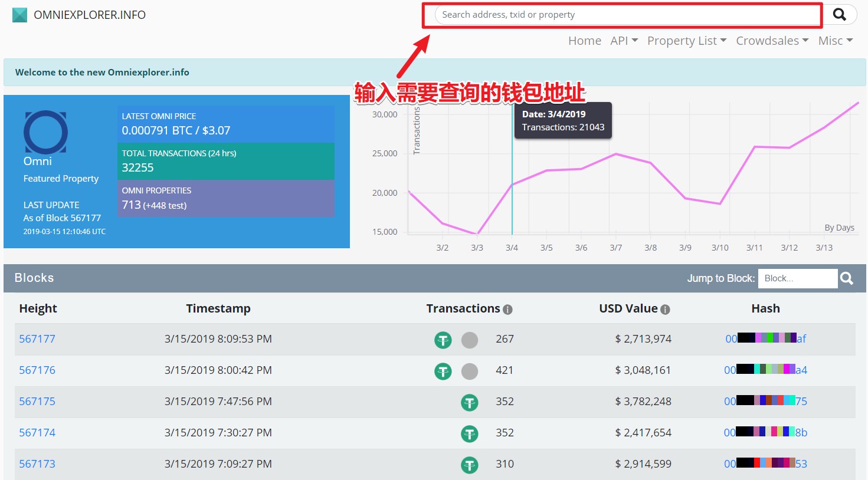Open the API dropdown menu
The image size is (868, 480).
click(x=624, y=41)
